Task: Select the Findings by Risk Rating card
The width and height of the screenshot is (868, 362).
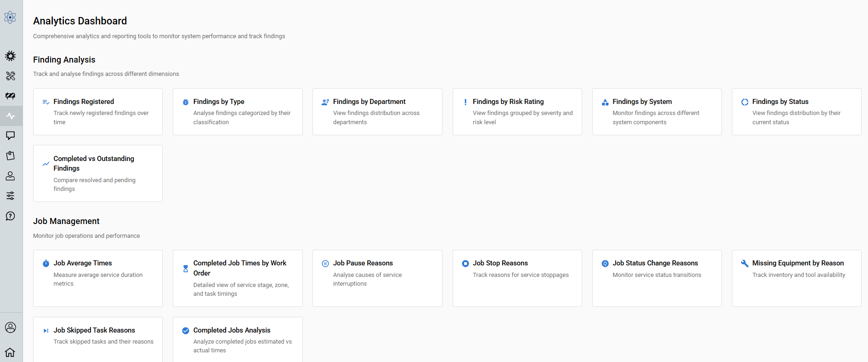Action: pyautogui.click(x=517, y=112)
